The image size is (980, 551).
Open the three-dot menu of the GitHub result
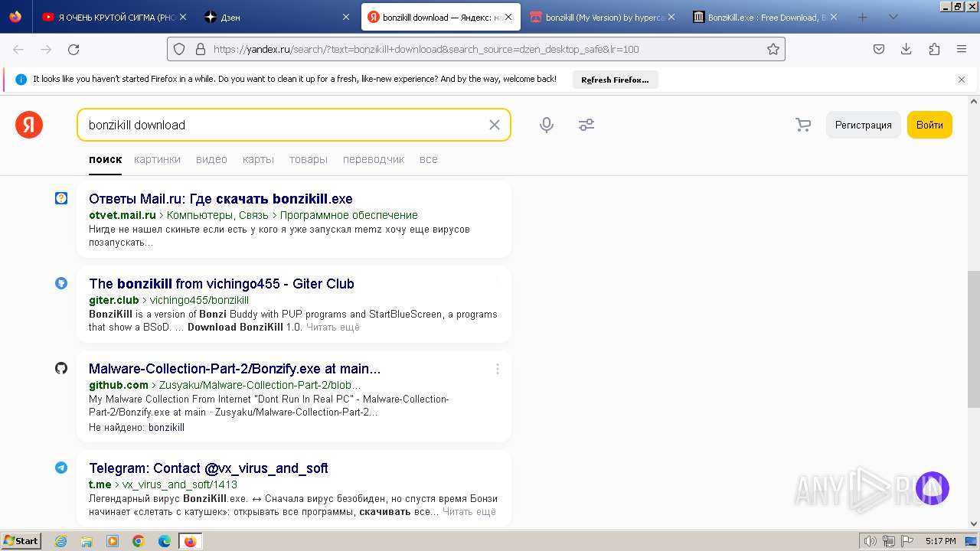tap(497, 369)
